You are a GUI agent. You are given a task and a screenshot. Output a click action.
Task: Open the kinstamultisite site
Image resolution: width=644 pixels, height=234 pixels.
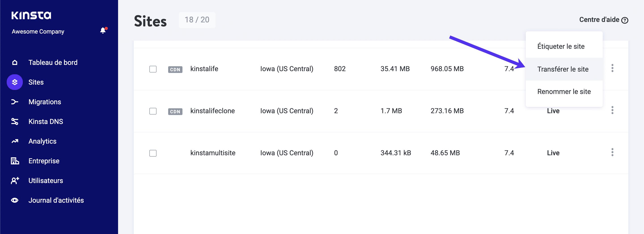click(x=213, y=153)
